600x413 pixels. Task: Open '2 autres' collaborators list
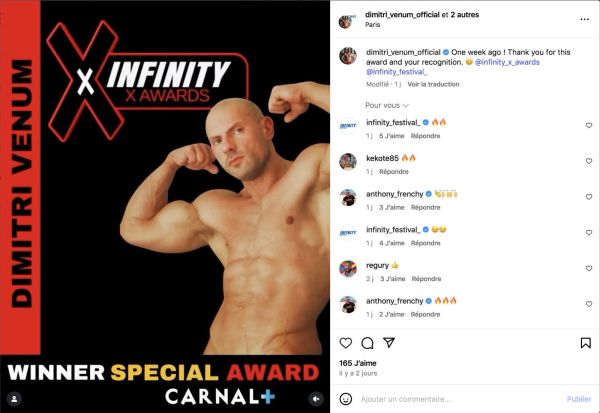[x=465, y=15]
